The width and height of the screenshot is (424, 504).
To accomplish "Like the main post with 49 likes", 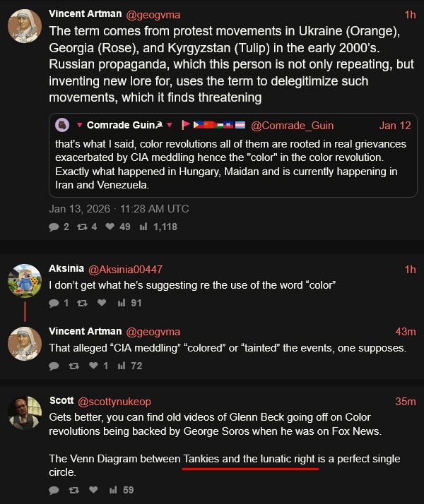I will (110, 227).
